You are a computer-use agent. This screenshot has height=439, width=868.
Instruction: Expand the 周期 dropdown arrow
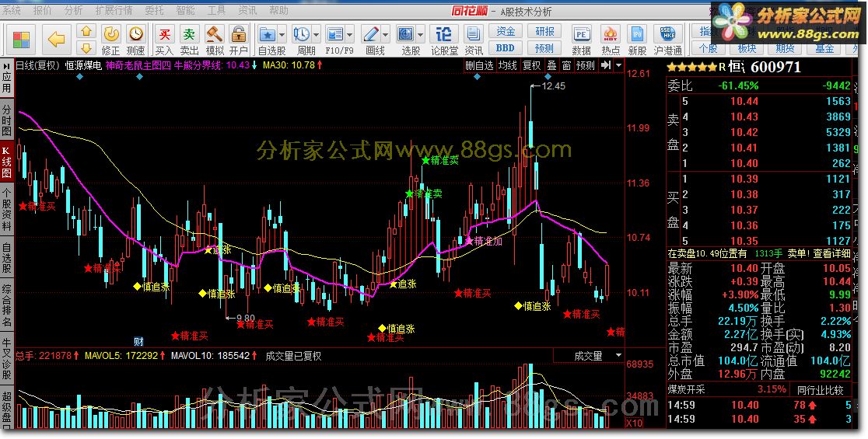tap(316, 35)
